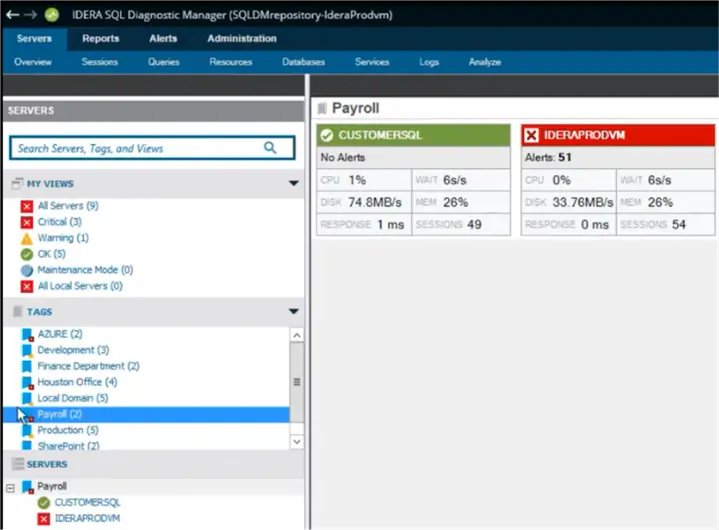The width and height of the screenshot is (719, 530).
Task: Open IDERAPRODVM in the Servers tree
Action: coord(87,519)
